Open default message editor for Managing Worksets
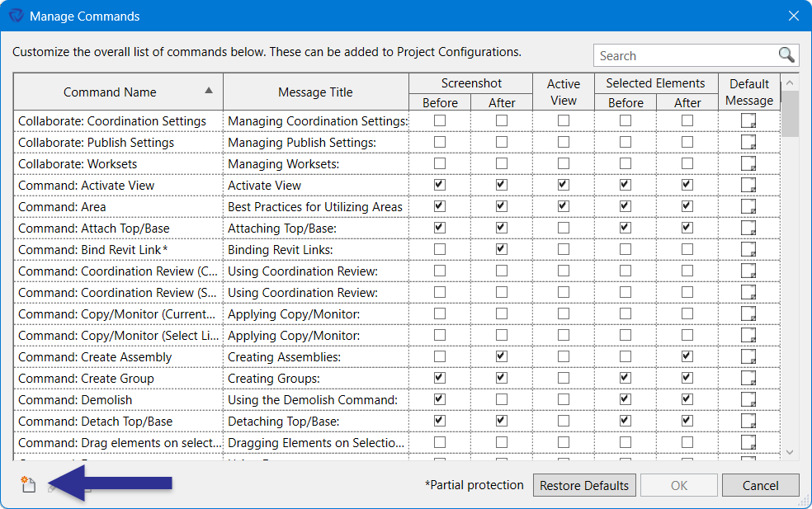Viewport: 812px width, 509px height. 748,163
